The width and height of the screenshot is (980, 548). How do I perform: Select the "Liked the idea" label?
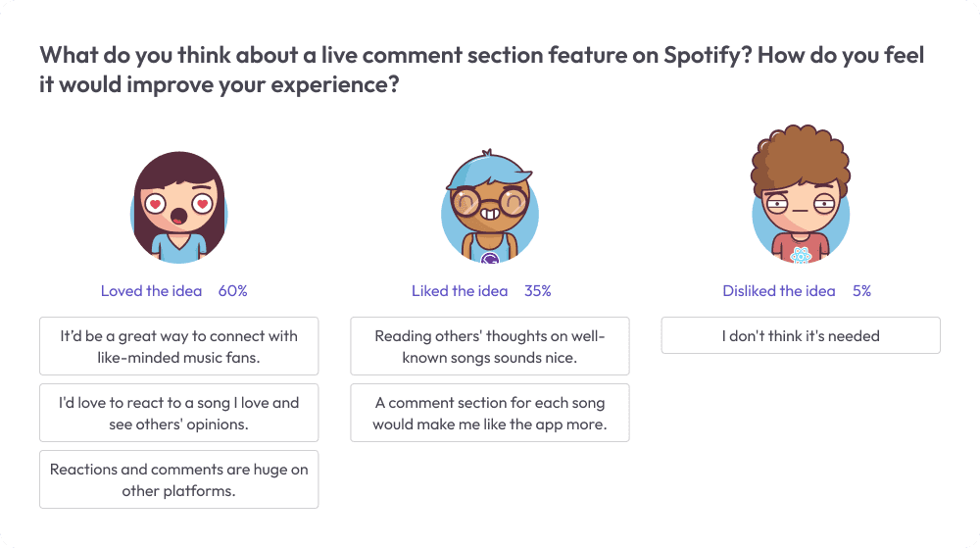click(460, 291)
